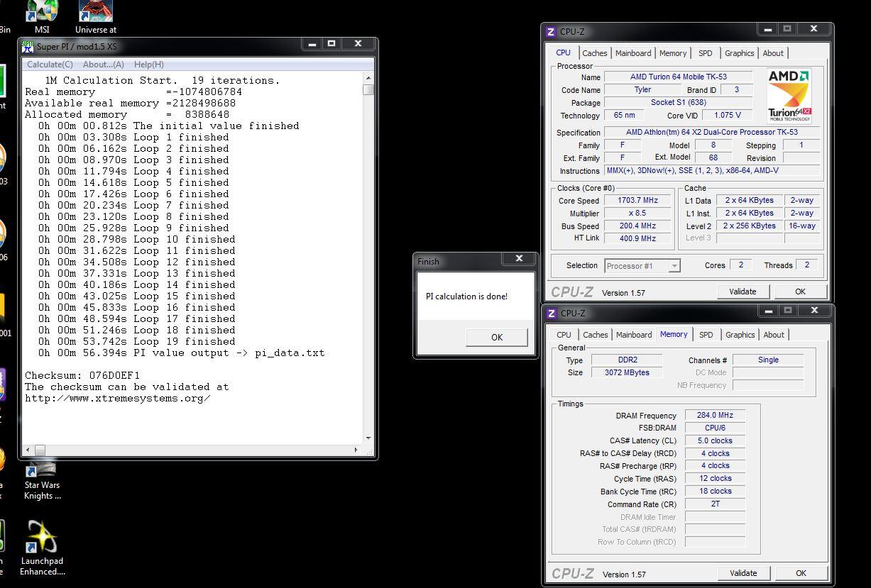Minimize the upper CPU-Z window
The width and height of the screenshot is (871, 588).
pyautogui.click(x=767, y=29)
